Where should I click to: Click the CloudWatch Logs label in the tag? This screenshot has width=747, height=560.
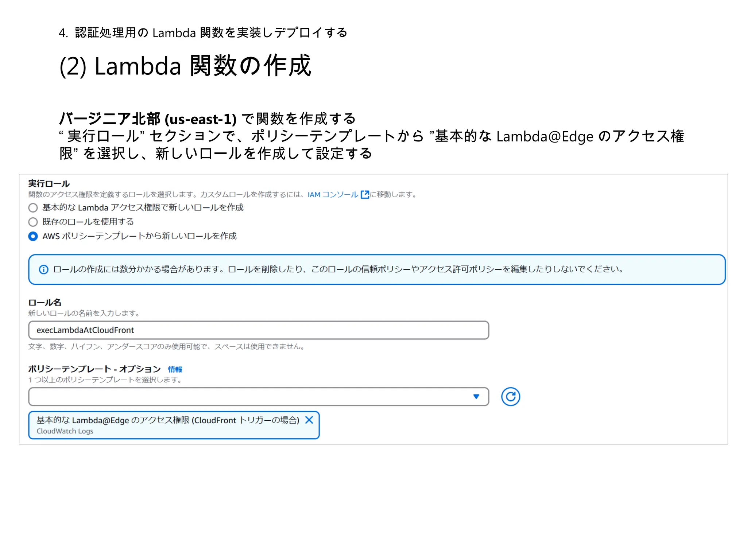(65, 431)
